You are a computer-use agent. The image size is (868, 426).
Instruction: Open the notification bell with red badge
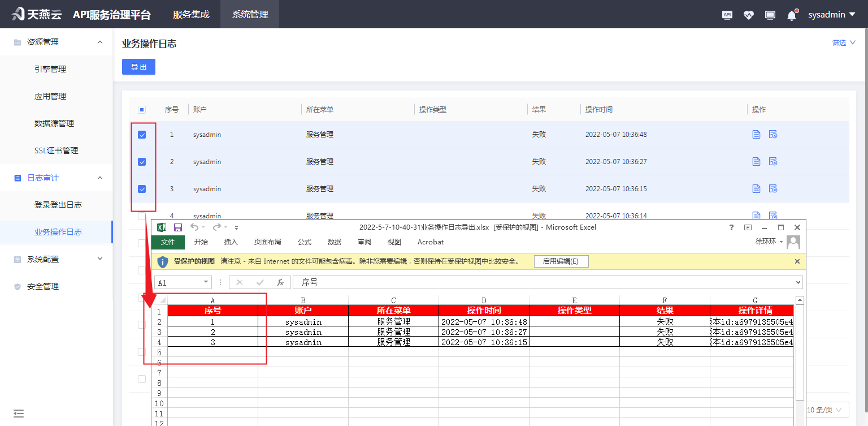[x=792, y=15]
